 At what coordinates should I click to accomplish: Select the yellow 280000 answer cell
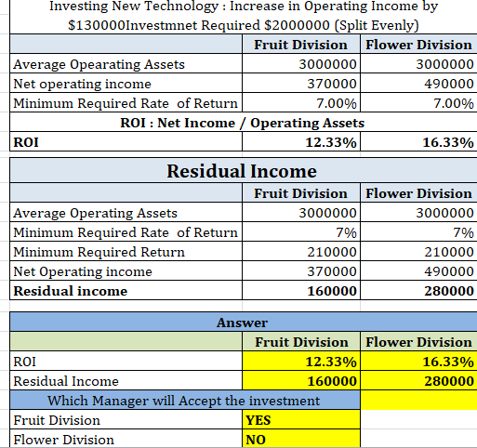click(418, 381)
